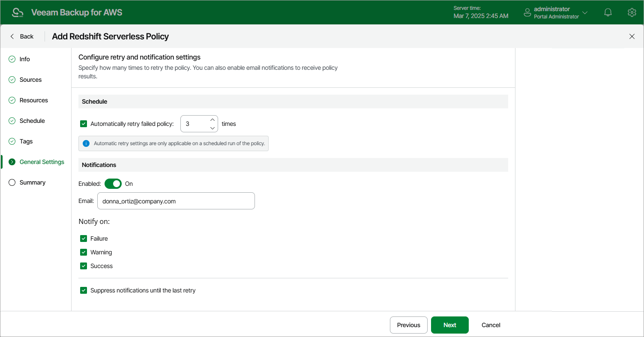Viewport: 644px width, 337px height.
Task: Click the Back arrow icon
Action: (12, 36)
